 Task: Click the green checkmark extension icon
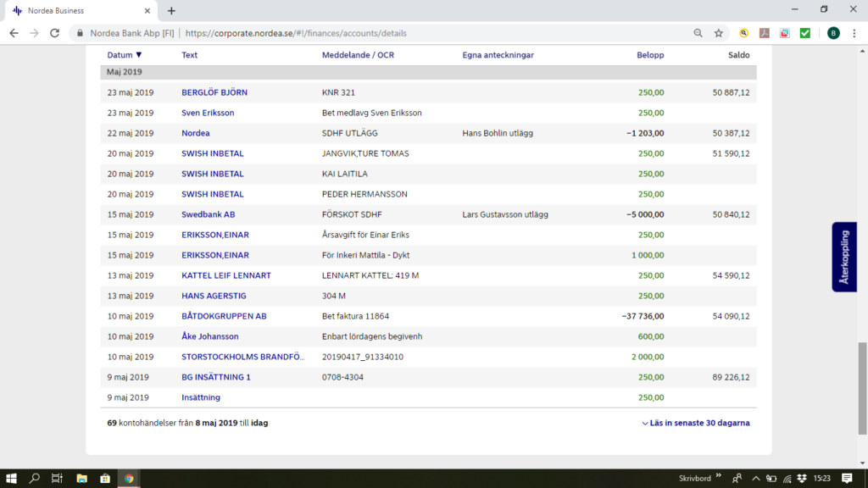(x=805, y=33)
